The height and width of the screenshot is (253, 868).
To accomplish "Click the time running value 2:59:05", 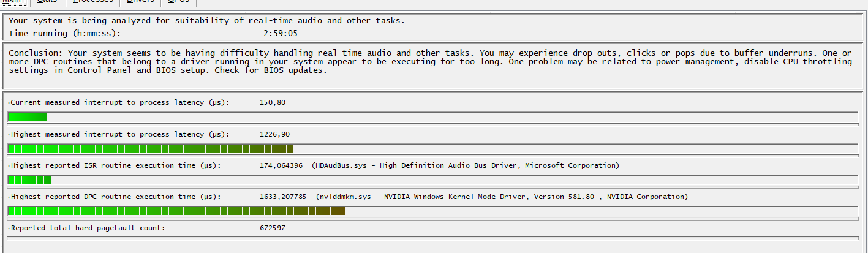I will (280, 33).
